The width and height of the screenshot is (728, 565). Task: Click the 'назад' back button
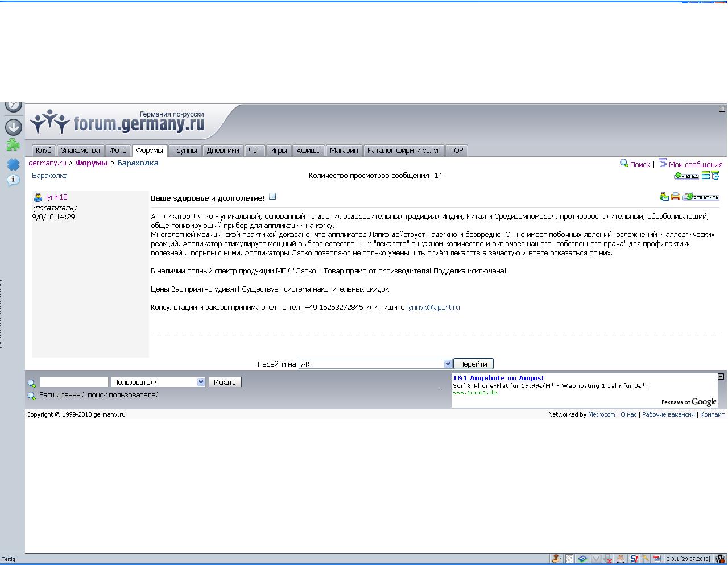[x=686, y=176]
